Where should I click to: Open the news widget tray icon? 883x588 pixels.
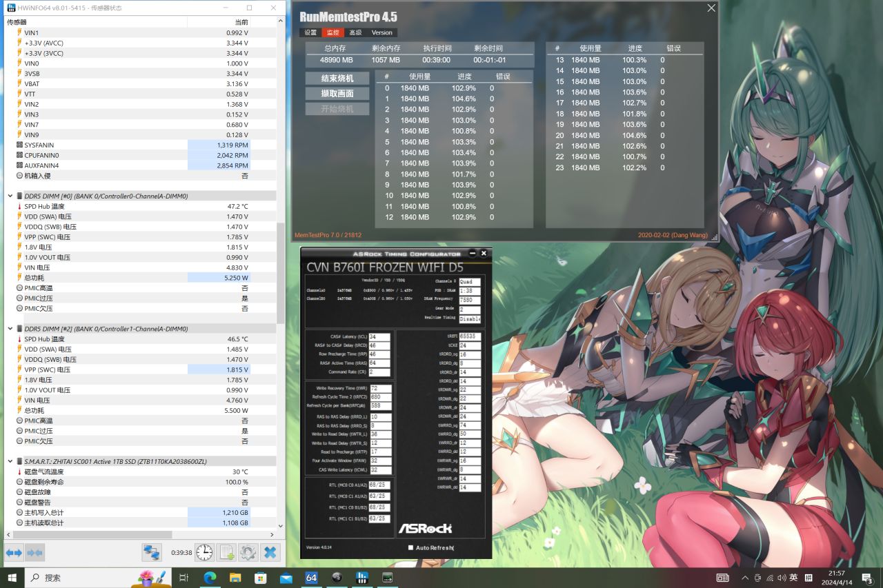click(x=722, y=578)
